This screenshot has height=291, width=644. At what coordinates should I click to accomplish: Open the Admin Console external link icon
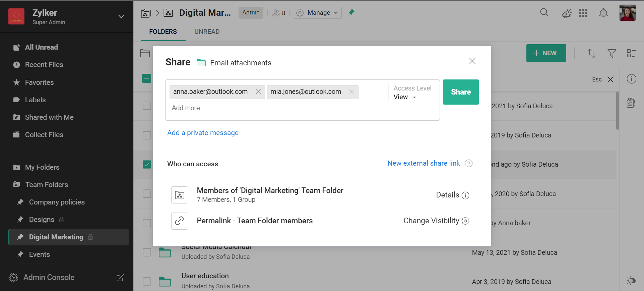coord(120,277)
